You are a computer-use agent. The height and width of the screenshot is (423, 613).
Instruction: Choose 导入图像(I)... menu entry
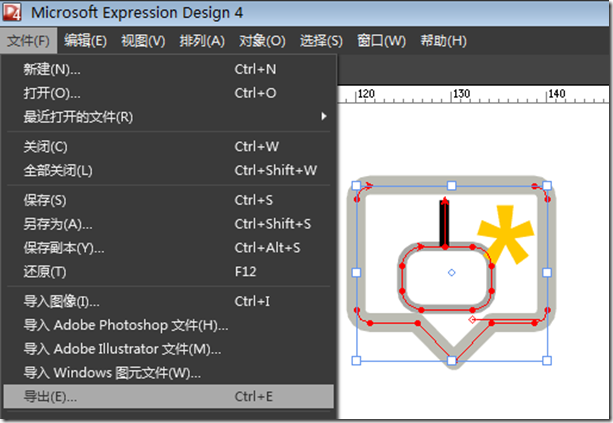pyautogui.click(x=168, y=301)
